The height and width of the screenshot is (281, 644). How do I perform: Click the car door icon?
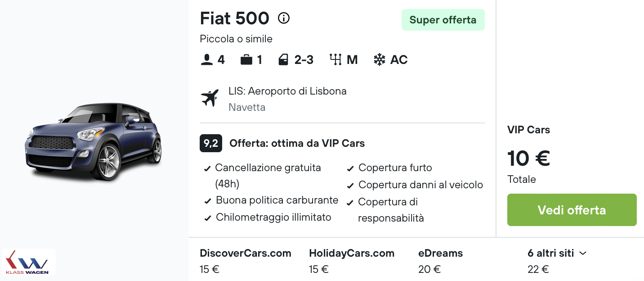pyautogui.click(x=283, y=60)
